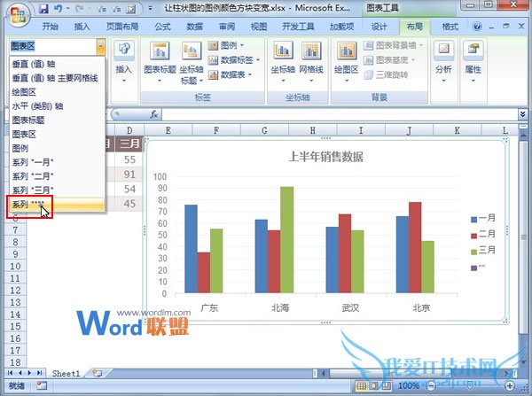Expand the Data Table (数据表) dropdown arrow
The width and height of the screenshot is (532, 396).
[250, 74]
